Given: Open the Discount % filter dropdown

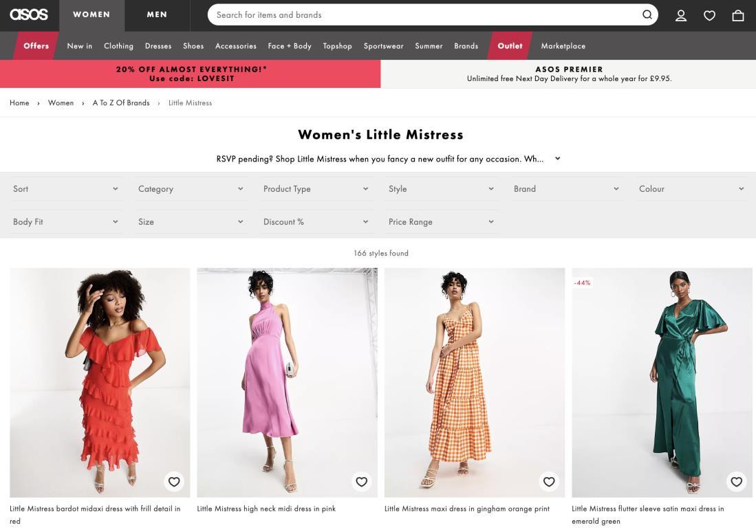Looking at the screenshot, I should pos(316,221).
